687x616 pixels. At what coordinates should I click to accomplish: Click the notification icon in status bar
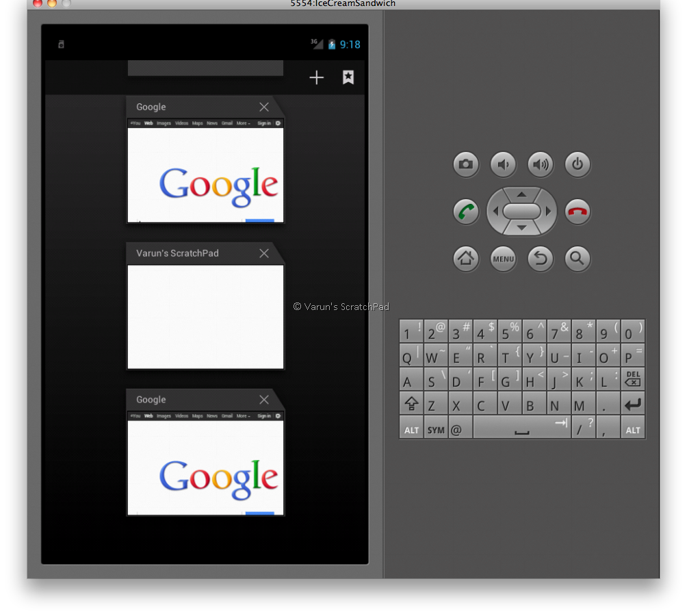[62, 44]
